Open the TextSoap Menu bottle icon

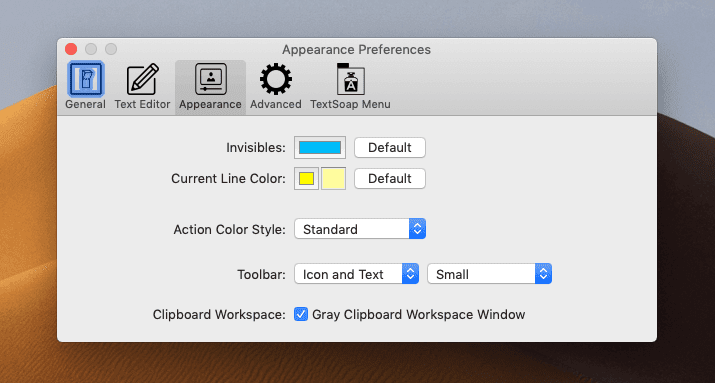point(350,79)
